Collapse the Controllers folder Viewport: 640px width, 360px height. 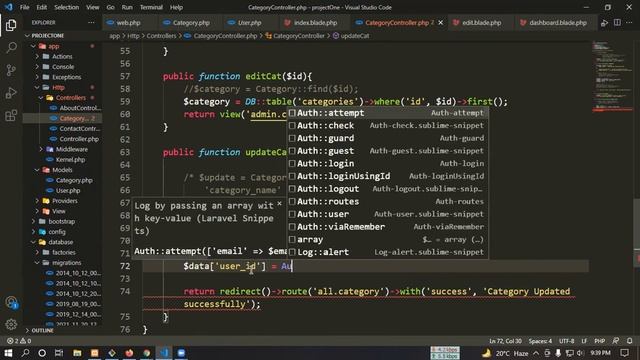(x=70, y=98)
